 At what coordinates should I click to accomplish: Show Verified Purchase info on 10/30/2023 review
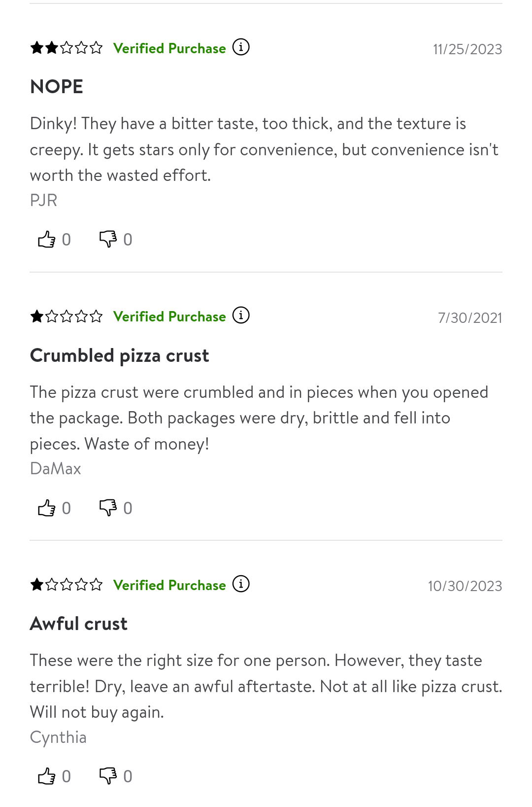[x=241, y=584]
